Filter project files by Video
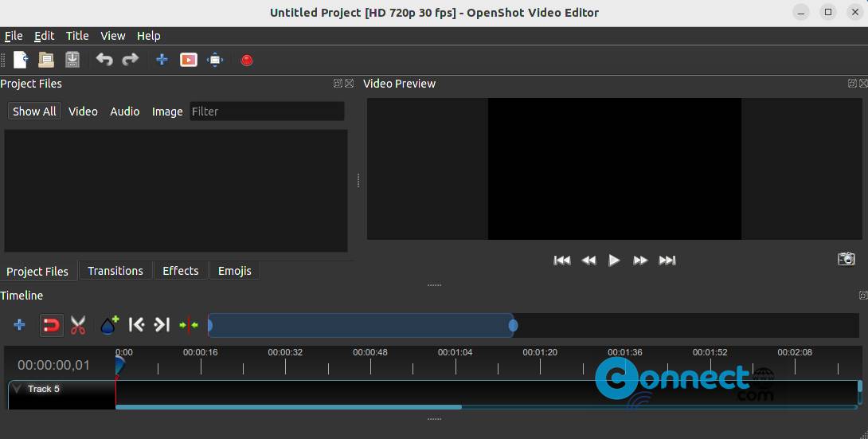The image size is (868, 439). 83,112
